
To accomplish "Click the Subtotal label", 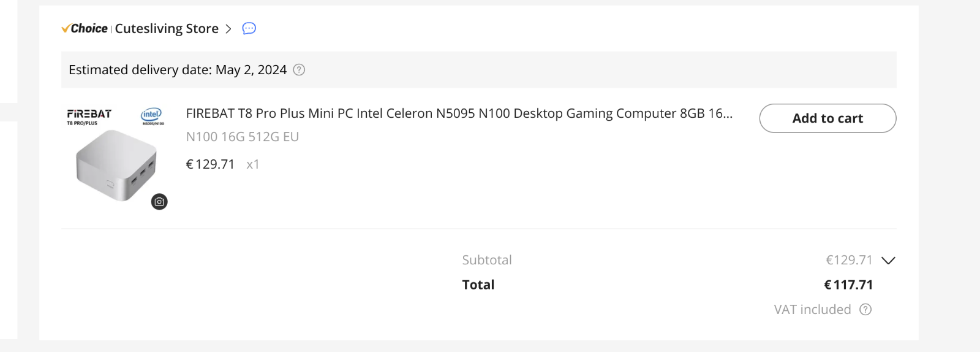I will pyautogui.click(x=487, y=260).
